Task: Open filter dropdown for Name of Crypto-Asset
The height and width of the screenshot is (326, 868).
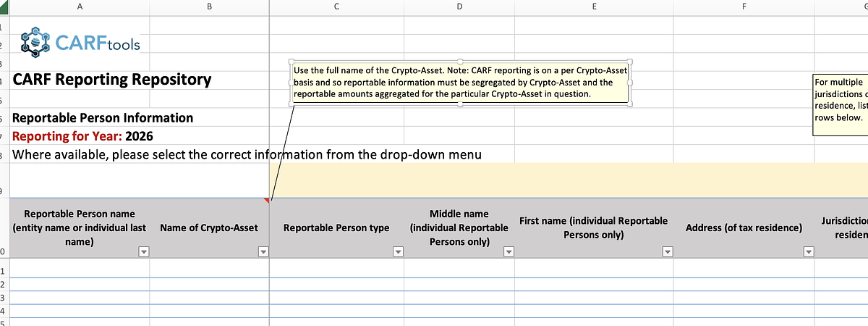Action: pyautogui.click(x=263, y=251)
